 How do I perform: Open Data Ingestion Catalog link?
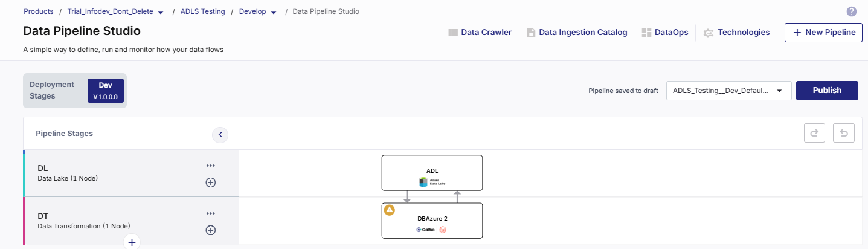583,33
